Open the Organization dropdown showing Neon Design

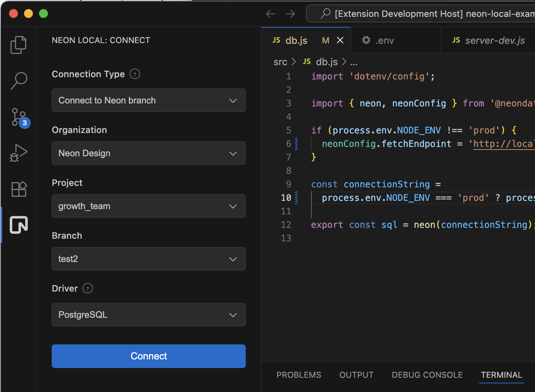(x=149, y=153)
